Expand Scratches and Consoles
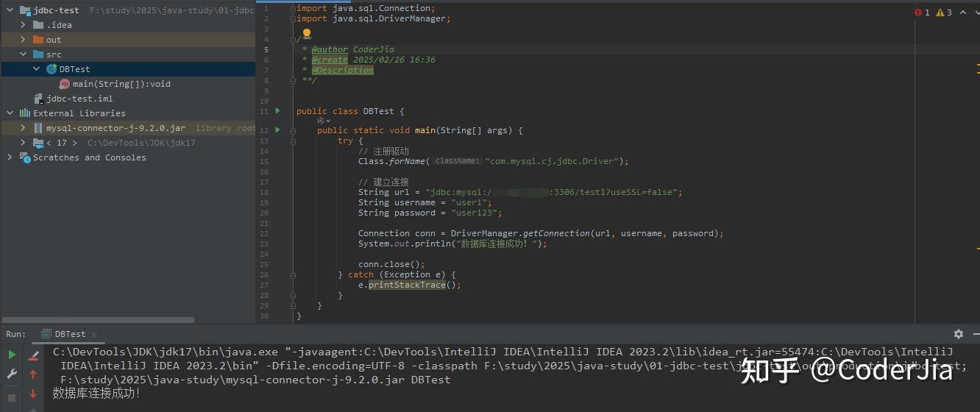The image size is (980, 412). pos(10,157)
